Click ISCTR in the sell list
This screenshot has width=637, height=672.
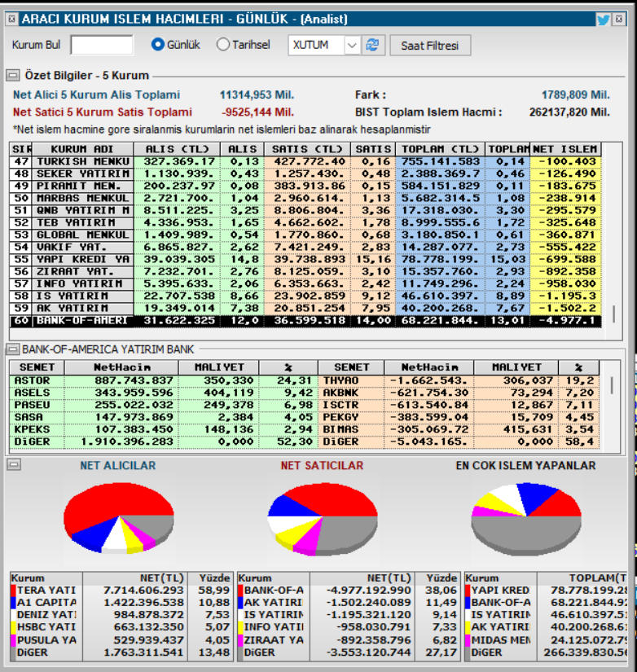pyautogui.click(x=340, y=405)
